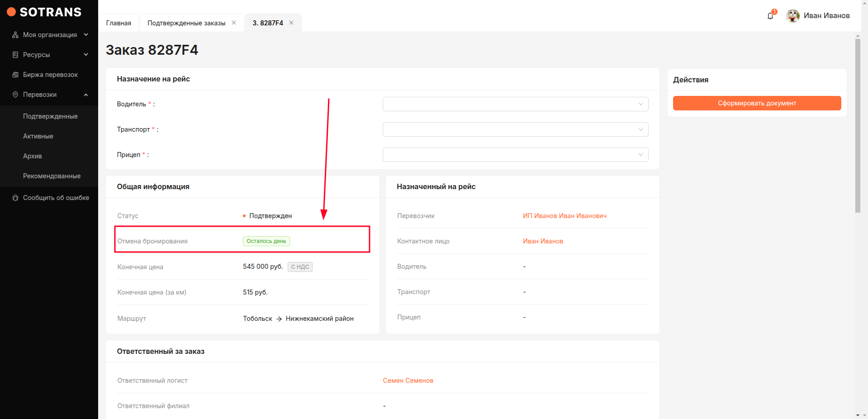Open Активные in the sidebar
This screenshot has width=868, height=419.
[38, 136]
